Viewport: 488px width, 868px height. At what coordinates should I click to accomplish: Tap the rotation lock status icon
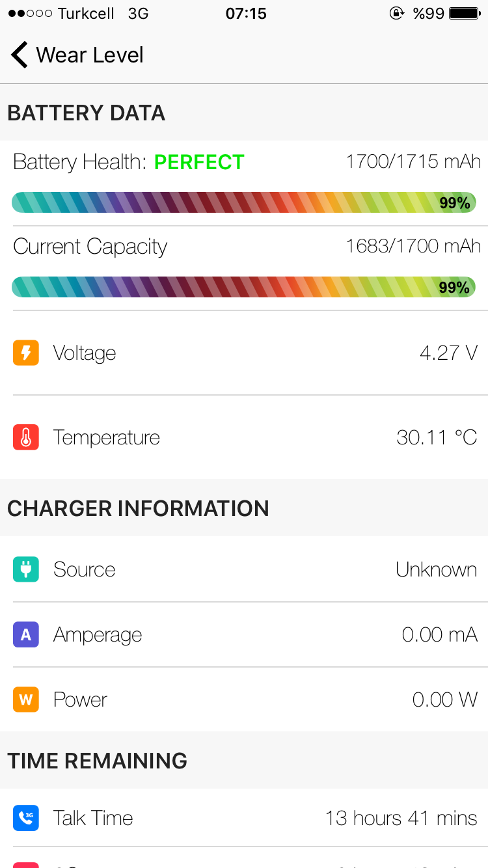point(396,14)
